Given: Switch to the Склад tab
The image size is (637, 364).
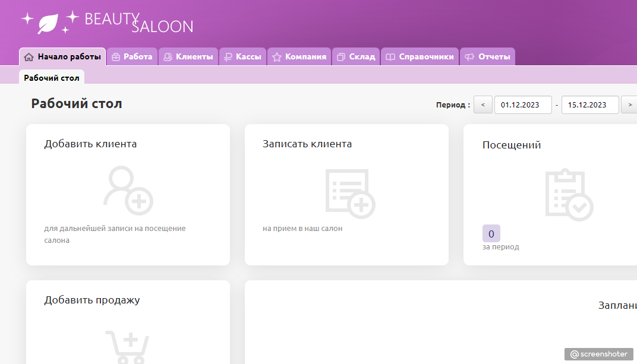Looking at the screenshot, I should click(356, 57).
